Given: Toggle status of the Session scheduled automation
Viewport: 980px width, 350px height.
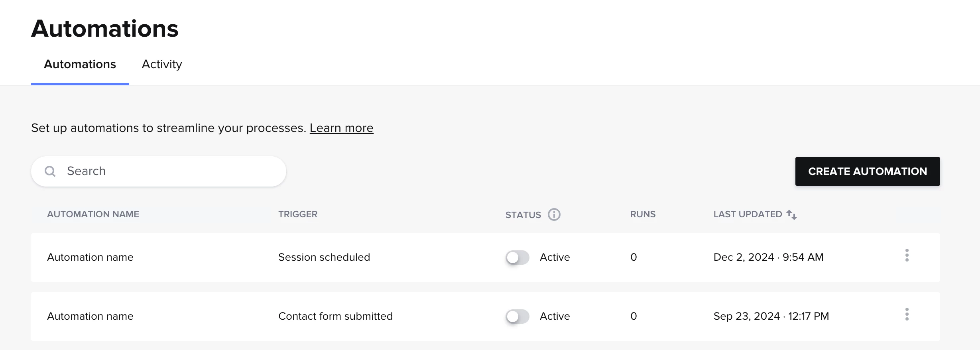Looking at the screenshot, I should [x=517, y=258].
